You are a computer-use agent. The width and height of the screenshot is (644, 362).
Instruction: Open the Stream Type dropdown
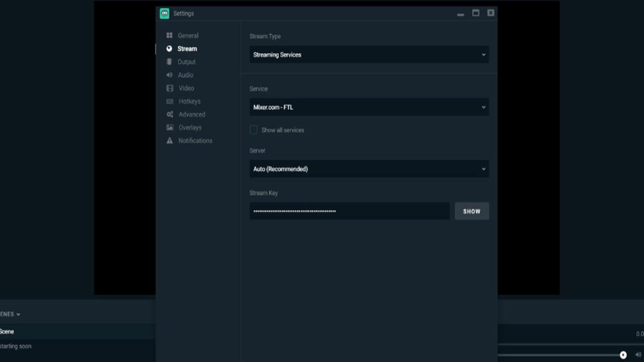point(369,54)
